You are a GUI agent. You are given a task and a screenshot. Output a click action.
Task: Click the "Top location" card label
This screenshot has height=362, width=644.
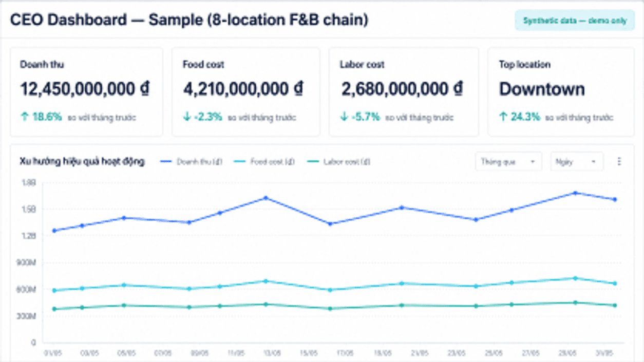pyautogui.click(x=524, y=65)
